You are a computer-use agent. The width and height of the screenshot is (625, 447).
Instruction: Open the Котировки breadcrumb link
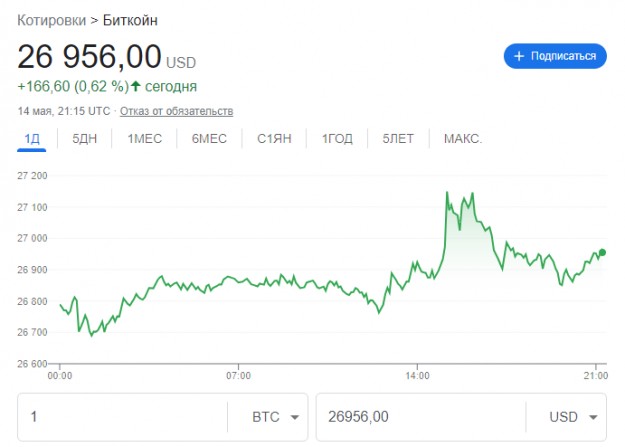click(x=55, y=20)
